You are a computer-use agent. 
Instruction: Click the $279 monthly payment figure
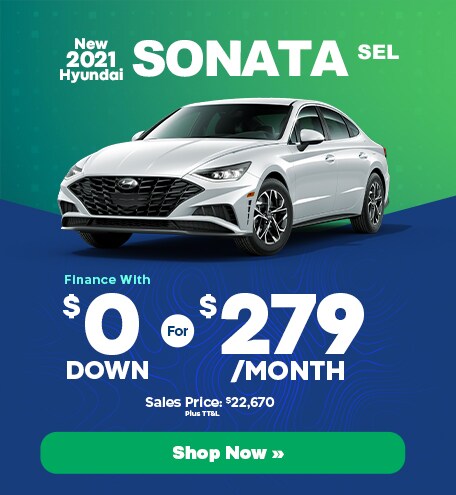tap(282, 325)
